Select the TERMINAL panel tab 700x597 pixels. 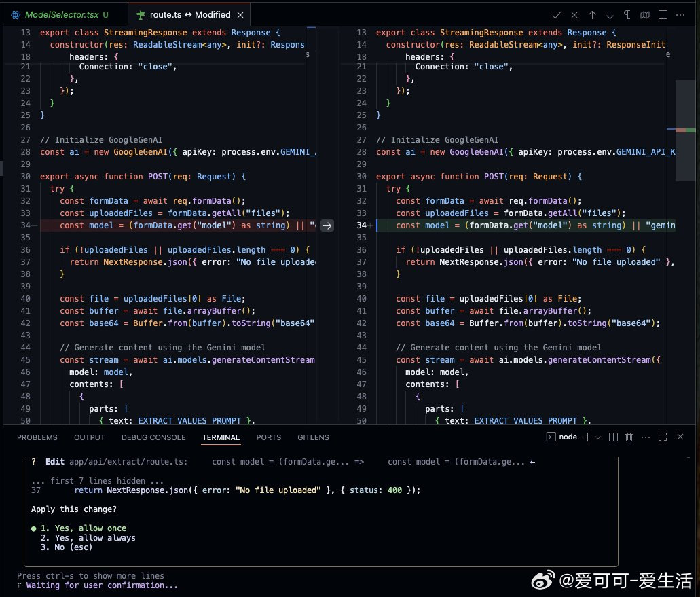click(221, 437)
